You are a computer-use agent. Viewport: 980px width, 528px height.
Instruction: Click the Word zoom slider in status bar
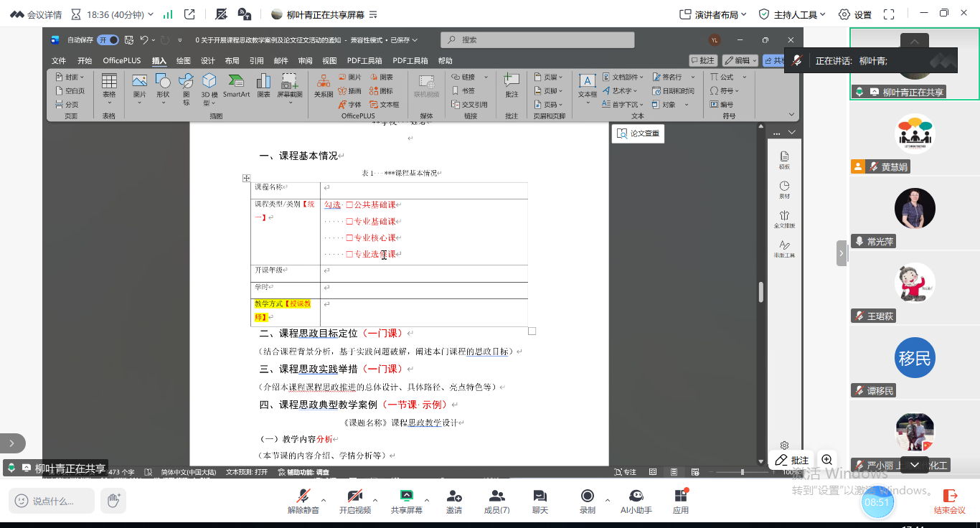click(x=742, y=472)
